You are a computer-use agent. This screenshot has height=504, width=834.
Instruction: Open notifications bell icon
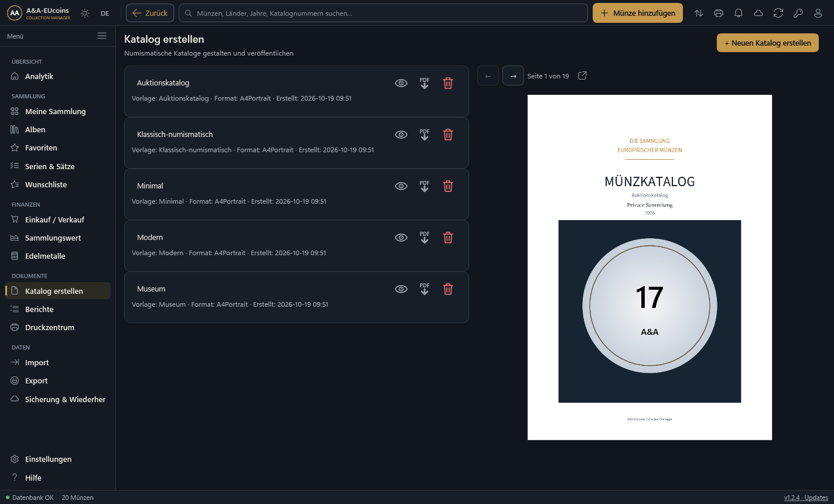(x=739, y=13)
